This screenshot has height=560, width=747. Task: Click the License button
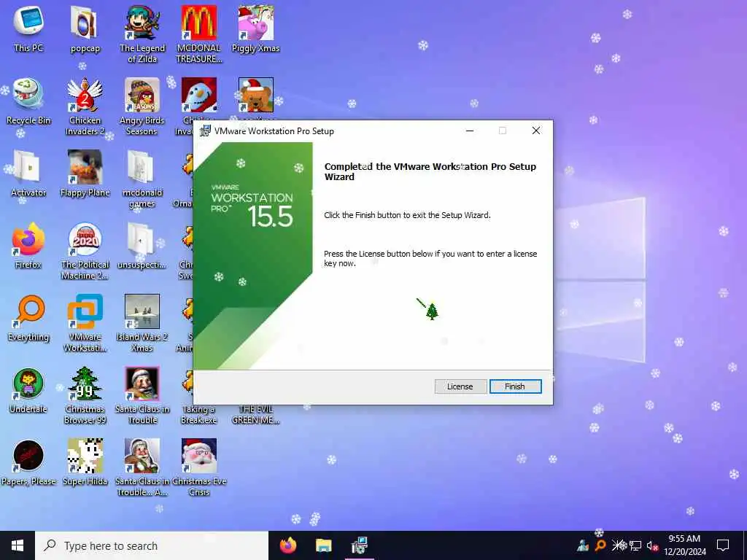460,386
